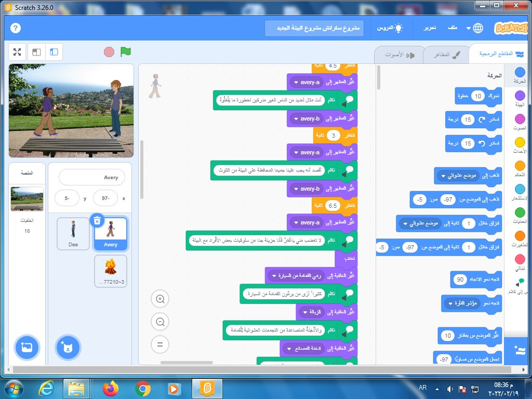Click the sprite x position field
The height and width of the screenshot is (399, 532).
tap(105, 198)
